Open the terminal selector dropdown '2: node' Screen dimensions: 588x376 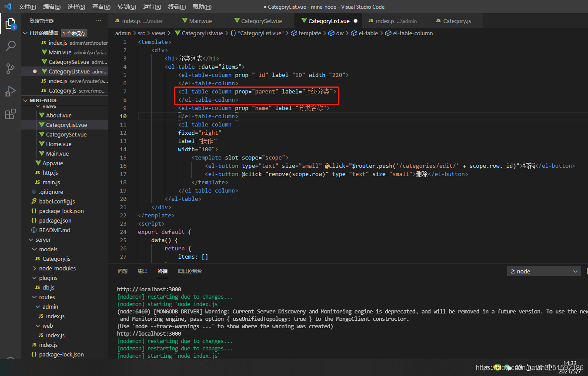tap(544, 271)
